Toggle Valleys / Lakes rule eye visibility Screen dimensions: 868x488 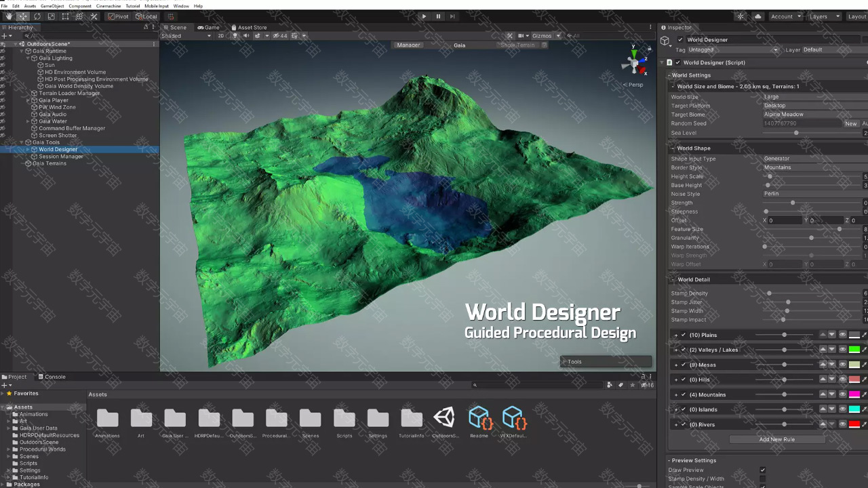click(x=842, y=350)
